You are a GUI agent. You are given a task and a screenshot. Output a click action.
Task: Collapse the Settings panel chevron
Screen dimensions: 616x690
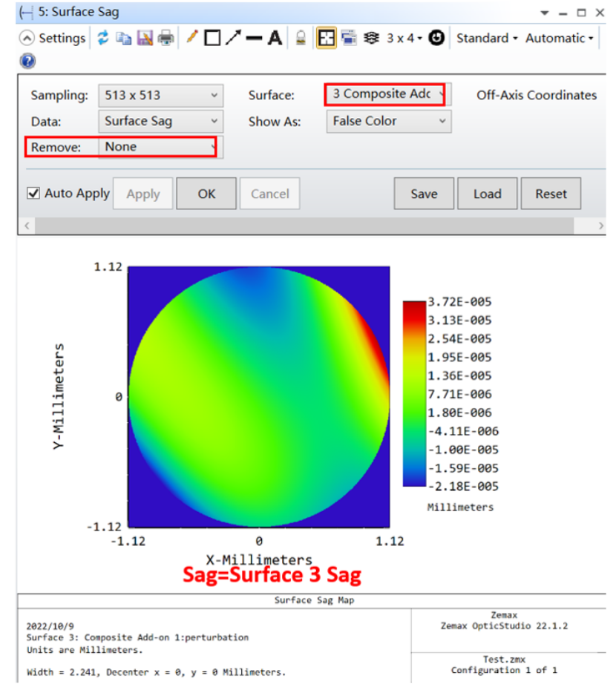click(27, 39)
